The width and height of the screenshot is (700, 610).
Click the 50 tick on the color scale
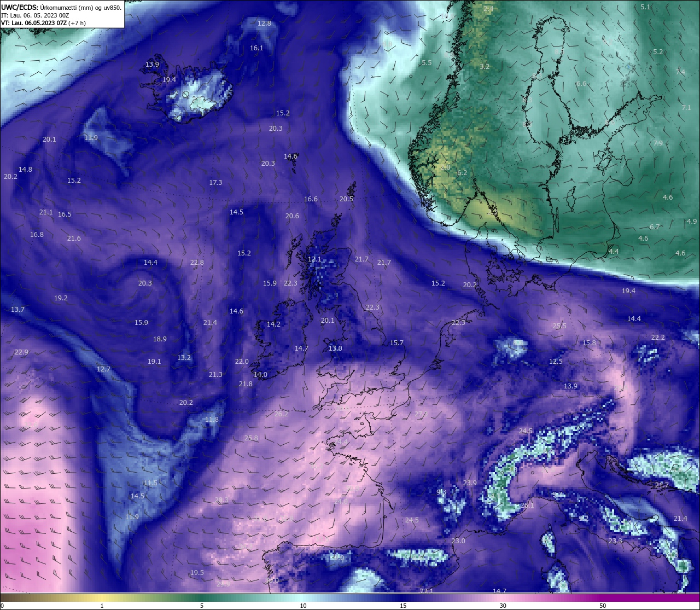(x=602, y=606)
